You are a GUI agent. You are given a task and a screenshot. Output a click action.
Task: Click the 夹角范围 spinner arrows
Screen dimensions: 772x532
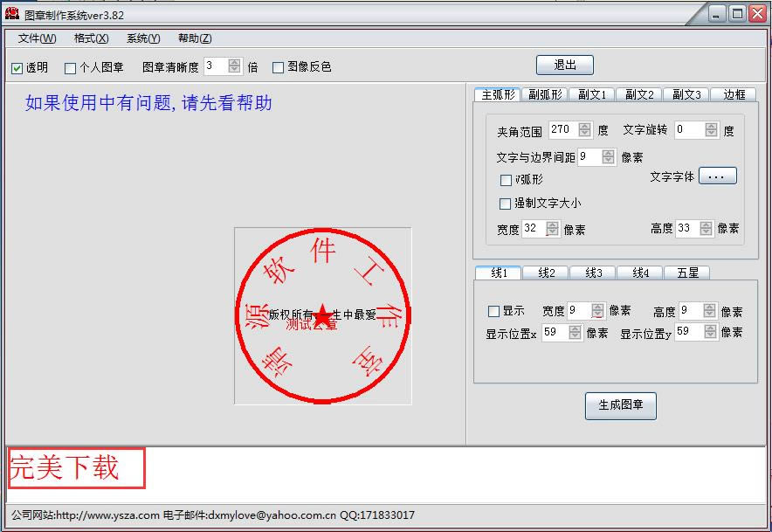[x=585, y=129]
